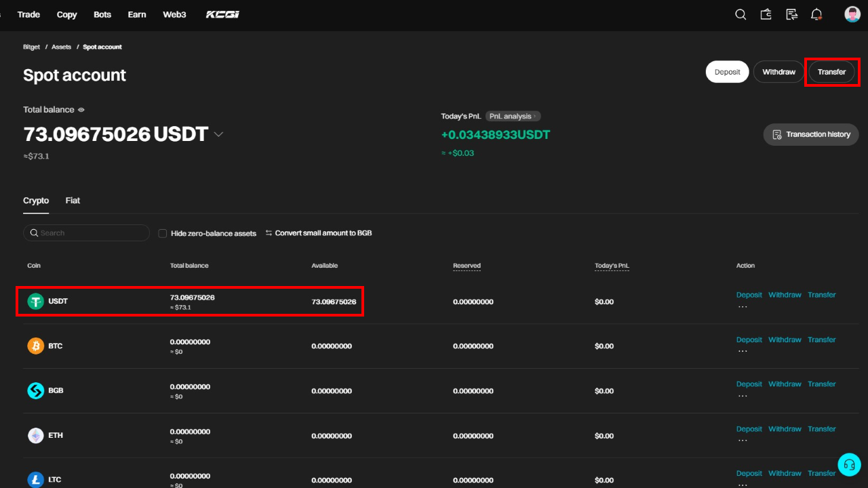Open the Trade menu
868x488 pixels.
tap(28, 14)
